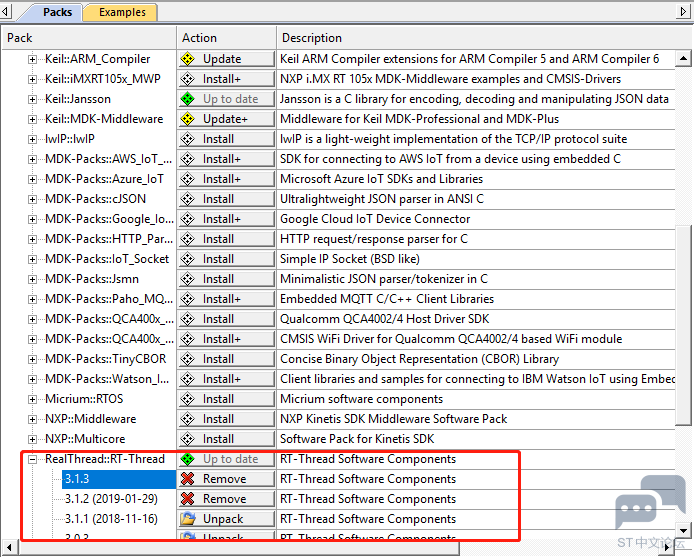This screenshot has width=694, height=558.
Task: Expand the Keil::iMXRT105x_MWP tree node
Action: (x=32, y=79)
